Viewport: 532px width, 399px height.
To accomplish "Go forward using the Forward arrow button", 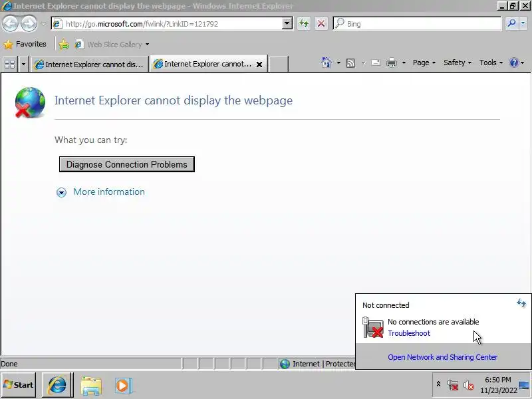I will coord(29,24).
